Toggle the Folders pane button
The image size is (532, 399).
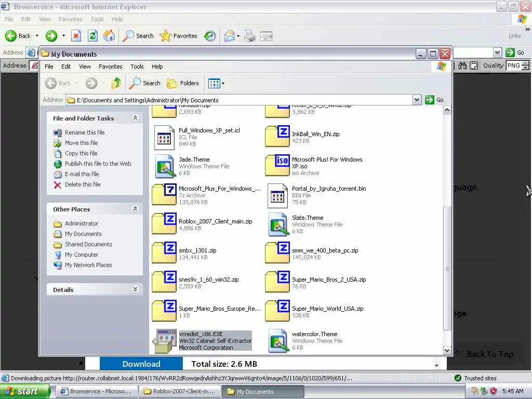pos(183,83)
